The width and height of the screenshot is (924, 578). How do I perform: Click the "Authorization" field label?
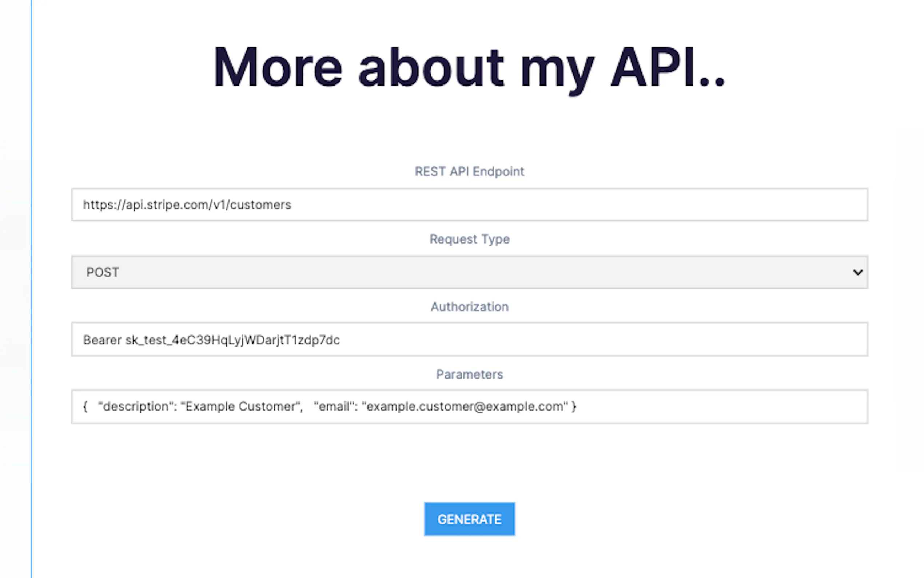[469, 306]
